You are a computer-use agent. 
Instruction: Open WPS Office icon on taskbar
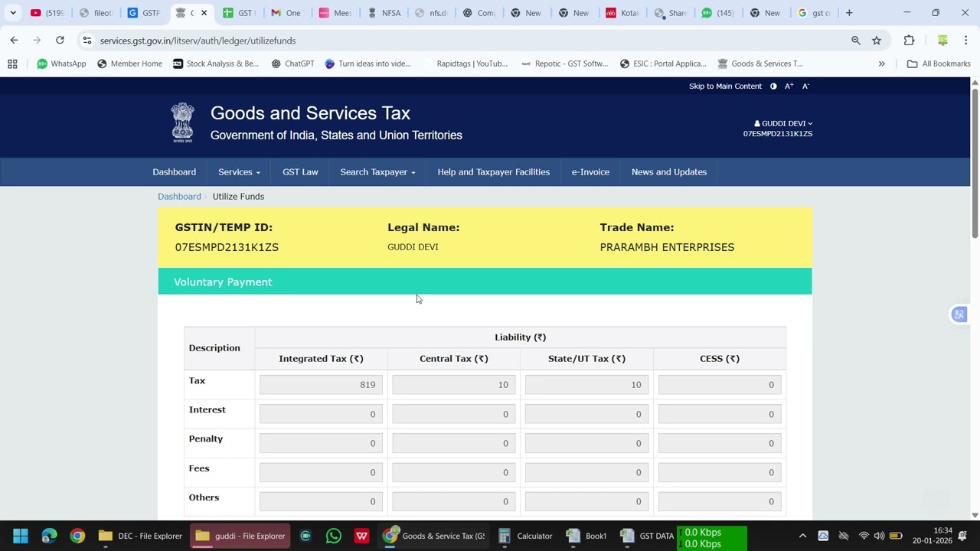point(361,536)
